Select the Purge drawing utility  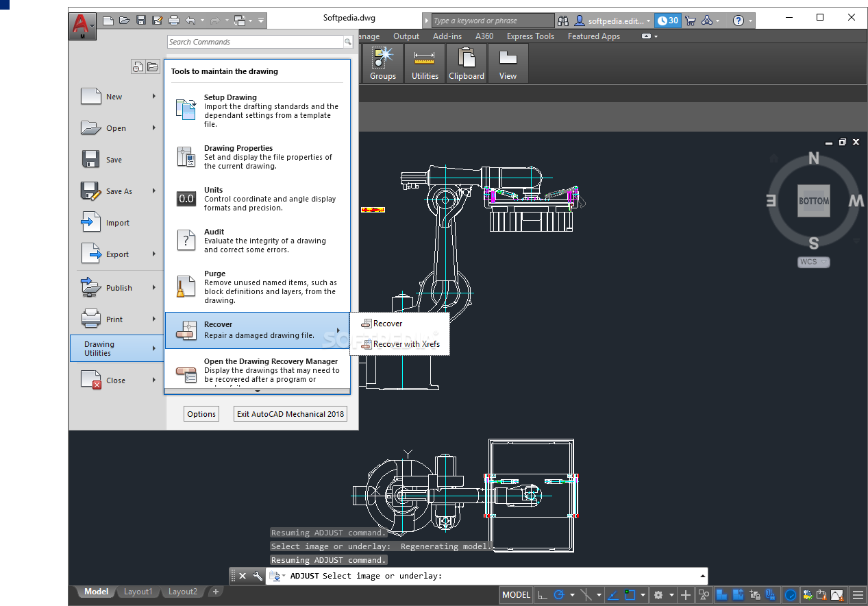(x=258, y=287)
